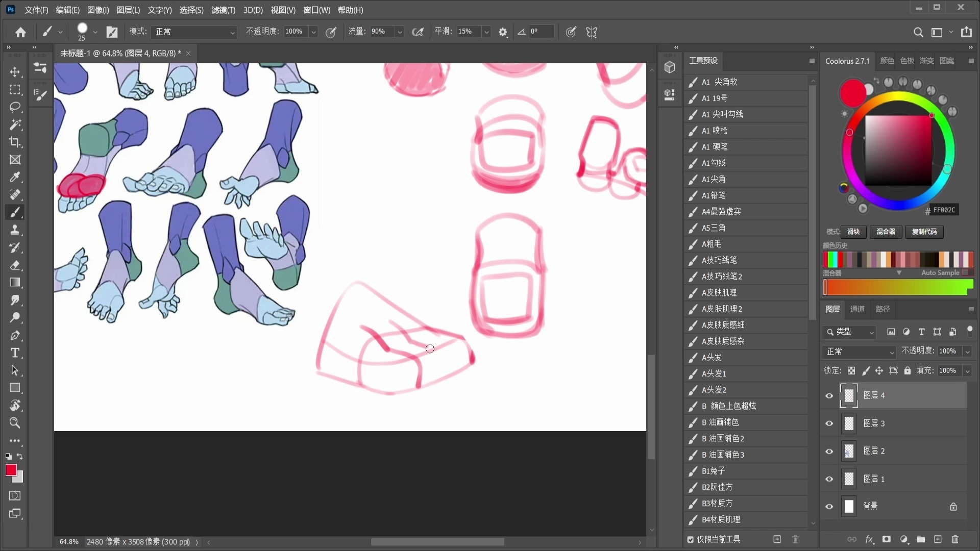This screenshot has height=551, width=980.
Task: Expand the opacity 100% dropdown arrow
Action: [x=313, y=32]
